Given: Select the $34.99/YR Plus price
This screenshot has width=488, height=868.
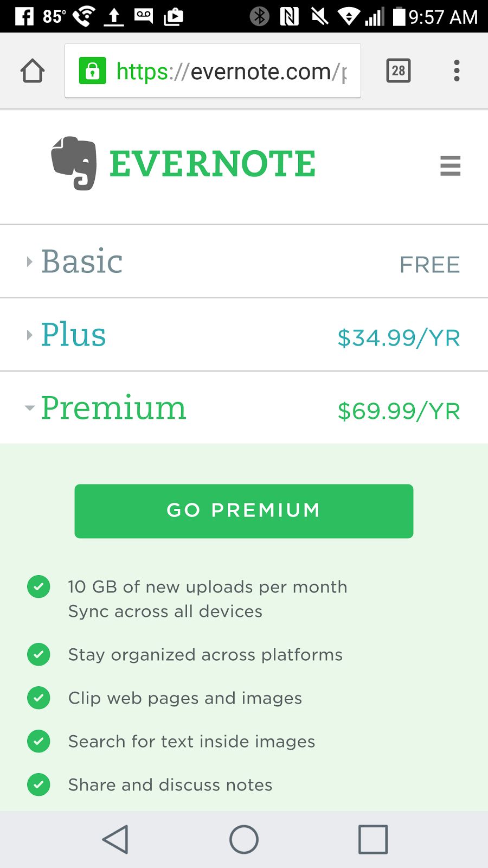Looking at the screenshot, I should click(399, 338).
